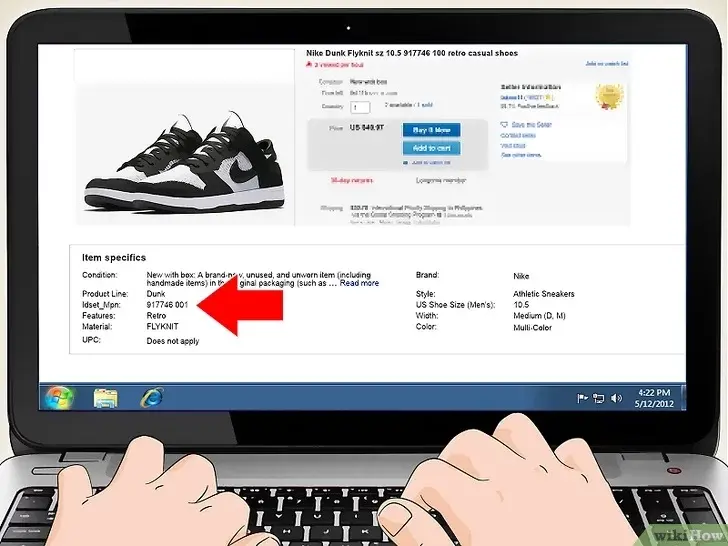
Task: Launch Internet Explorer from the taskbar
Action: pos(151,398)
